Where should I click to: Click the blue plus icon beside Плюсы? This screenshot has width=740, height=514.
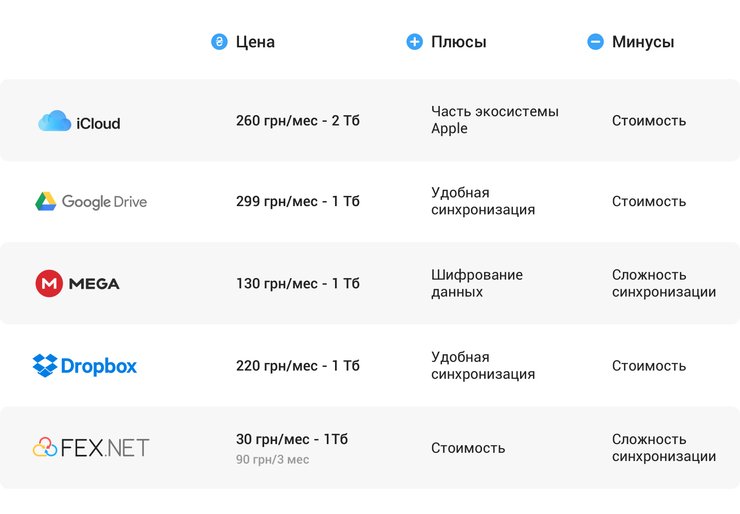(x=415, y=42)
